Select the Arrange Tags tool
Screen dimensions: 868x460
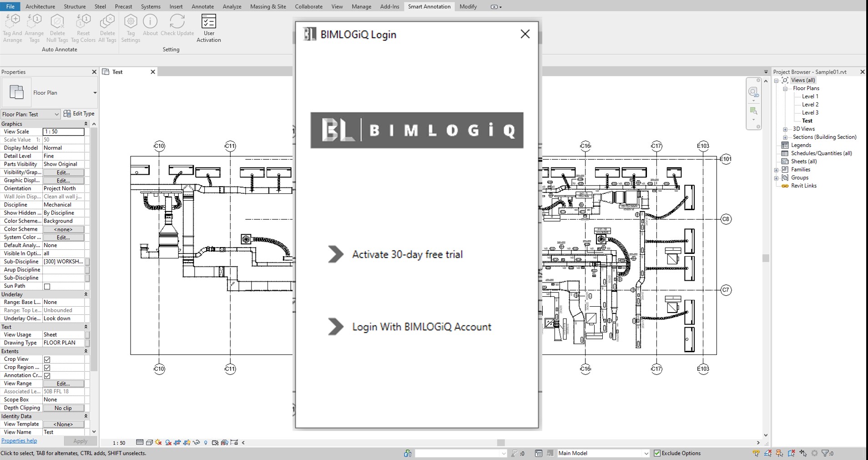(x=34, y=28)
